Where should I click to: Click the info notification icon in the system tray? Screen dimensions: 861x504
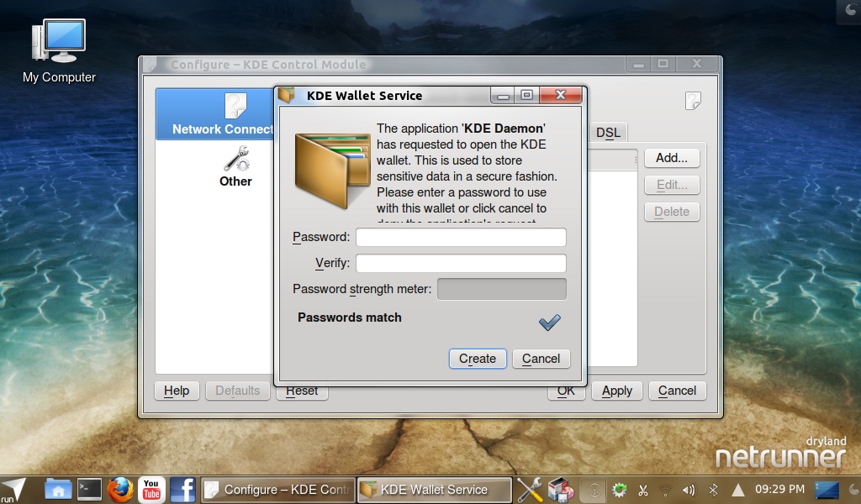pos(594,490)
